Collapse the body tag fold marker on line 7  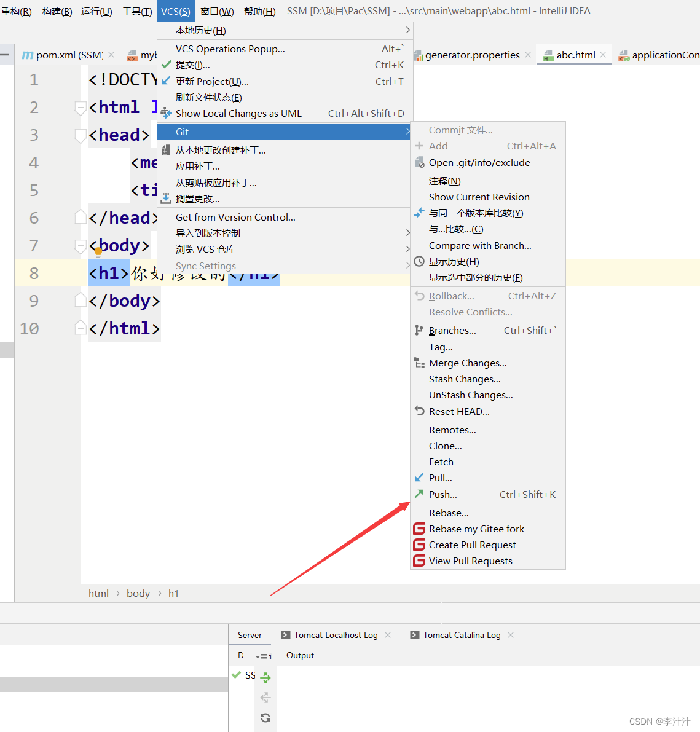[81, 246]
